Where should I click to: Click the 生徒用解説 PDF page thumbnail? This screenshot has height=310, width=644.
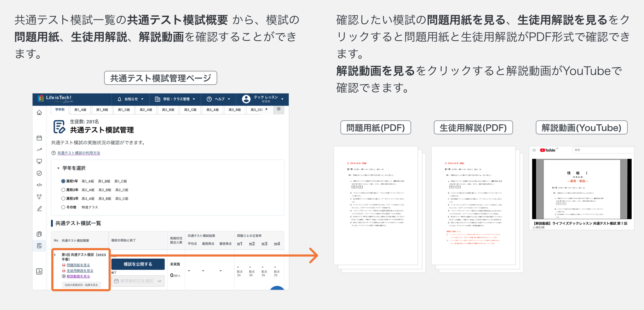coord(473,206)
